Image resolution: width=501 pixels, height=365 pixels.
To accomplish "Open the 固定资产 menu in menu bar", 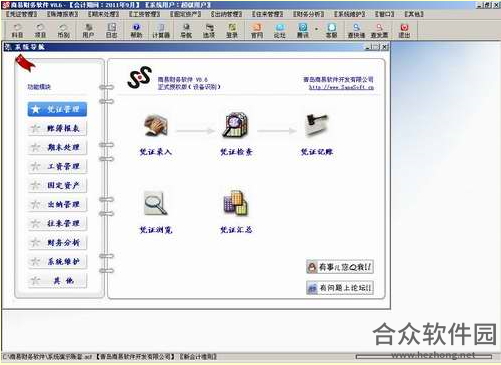I will (x=186, y=14).
